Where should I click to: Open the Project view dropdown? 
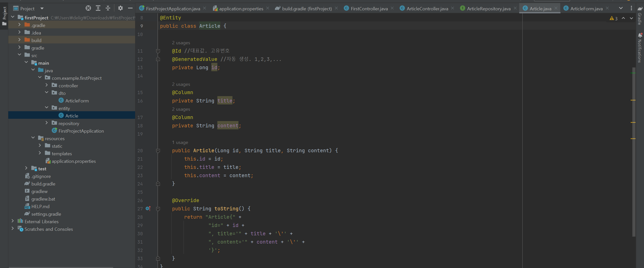(x=42, y=9)
